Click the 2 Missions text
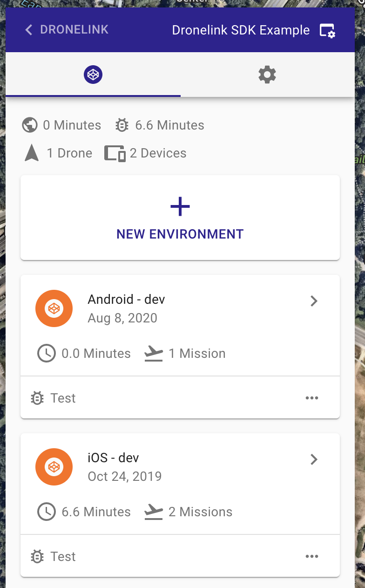This screenshot has width=365, height=588. tap(200, 512)
